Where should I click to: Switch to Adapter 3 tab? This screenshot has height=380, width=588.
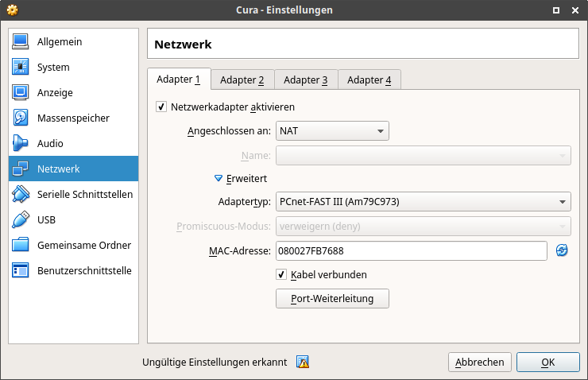[306, 80]
